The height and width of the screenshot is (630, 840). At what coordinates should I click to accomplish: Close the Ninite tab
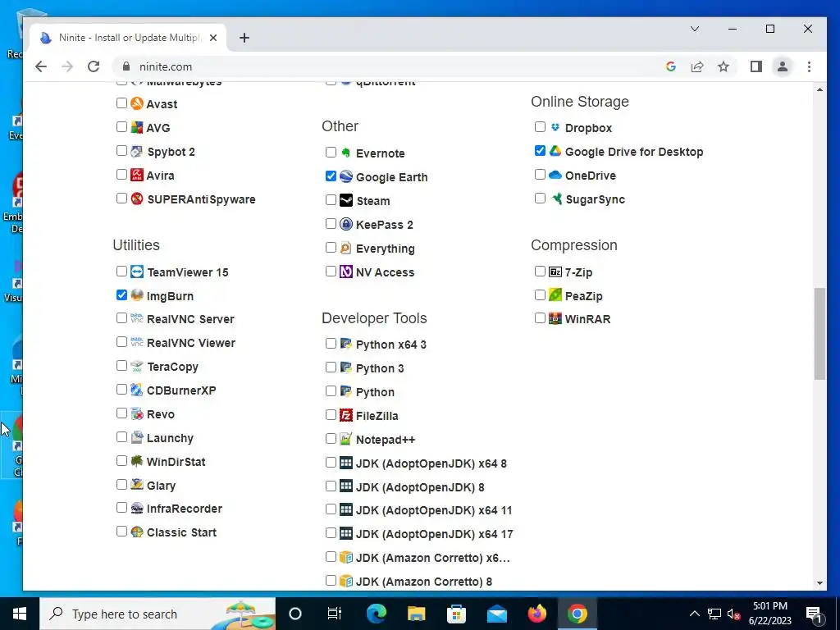(213, 38)
